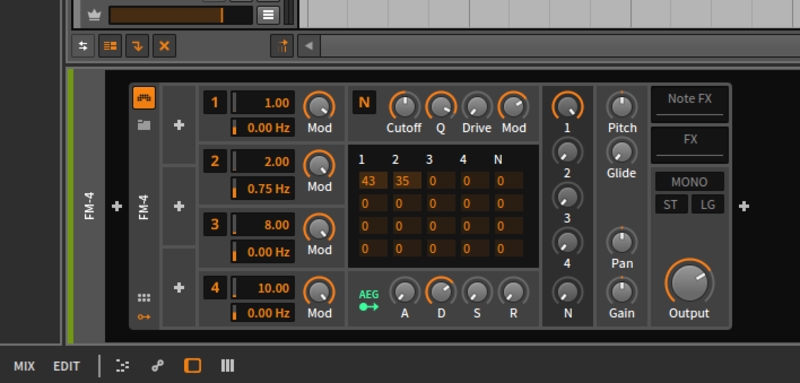The image size is (800, 383).
Task: Click the Pan knob
Action: click(621, 242)
